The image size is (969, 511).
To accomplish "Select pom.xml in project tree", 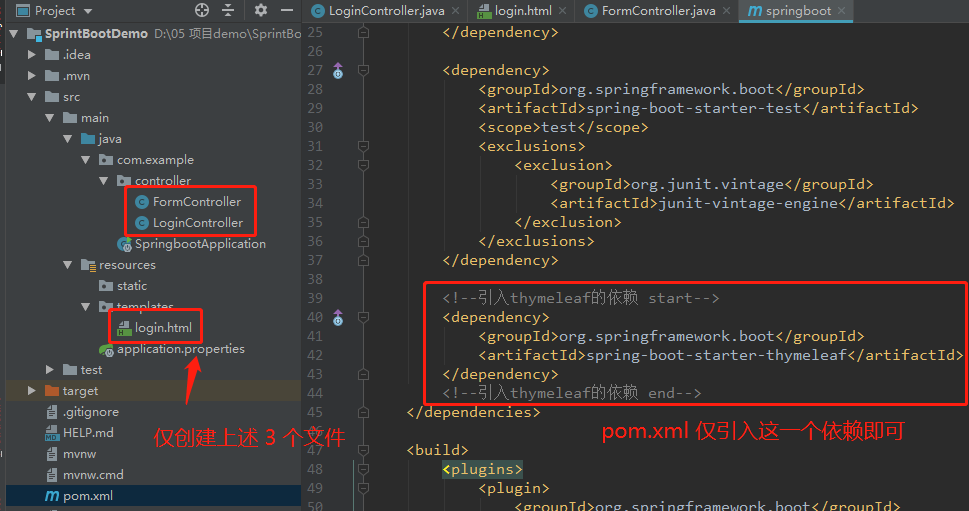I will coord(88,496).
